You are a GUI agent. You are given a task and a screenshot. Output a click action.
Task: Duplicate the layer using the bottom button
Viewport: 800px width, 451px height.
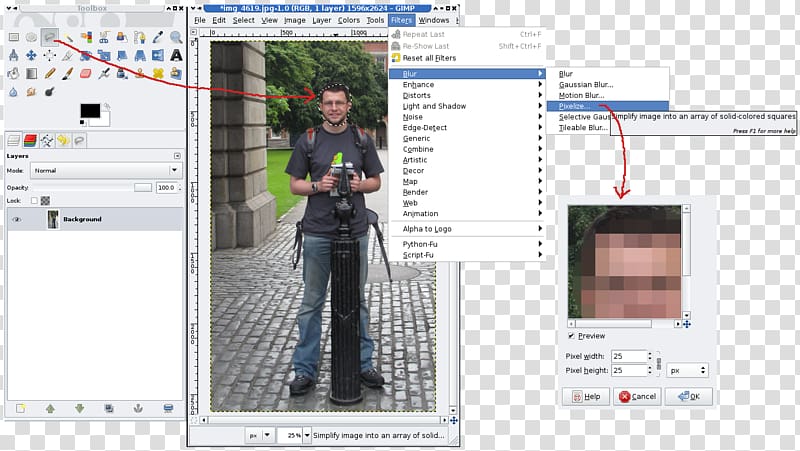point(109,408)
